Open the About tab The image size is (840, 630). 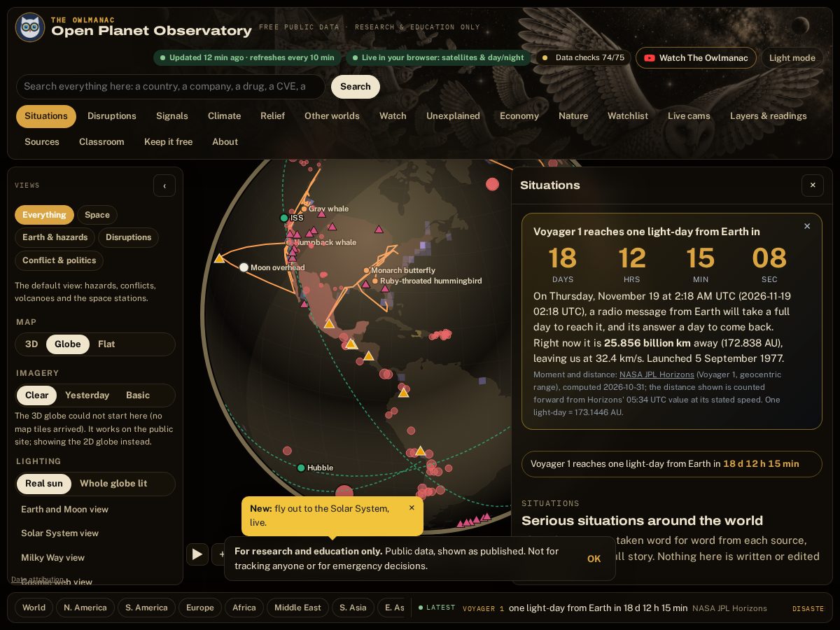tap(225, 142)
